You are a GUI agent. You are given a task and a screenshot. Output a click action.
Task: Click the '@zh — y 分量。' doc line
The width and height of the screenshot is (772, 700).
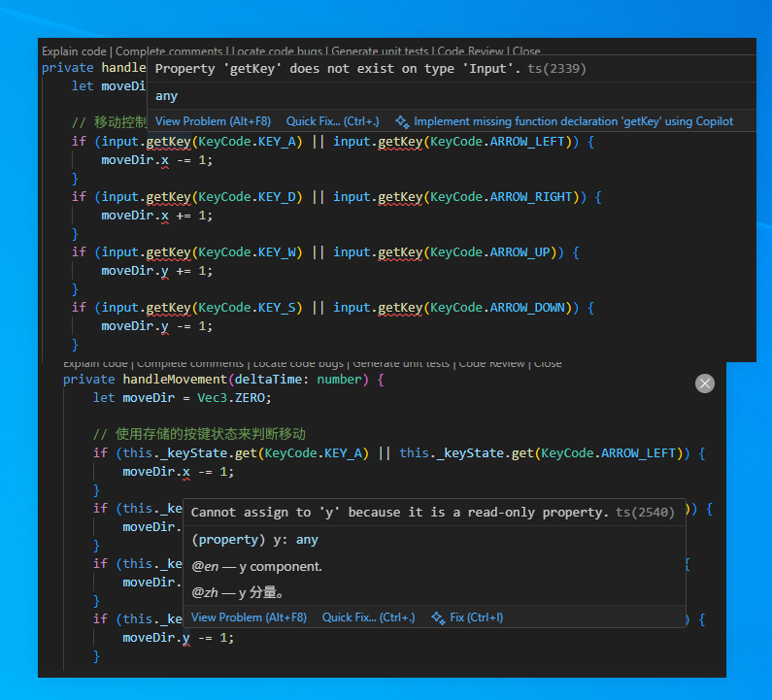[237, 592]
